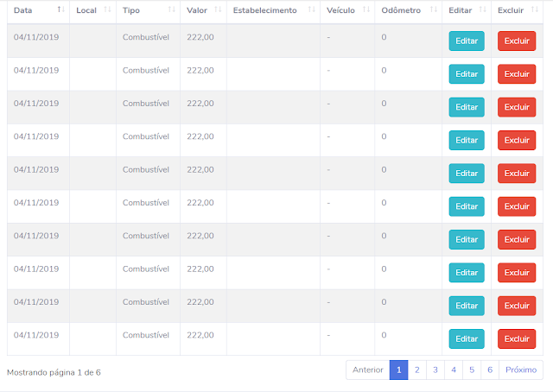Click sort arrows next to Excluir header
553x392 pixels.
(x=535, y=9)
